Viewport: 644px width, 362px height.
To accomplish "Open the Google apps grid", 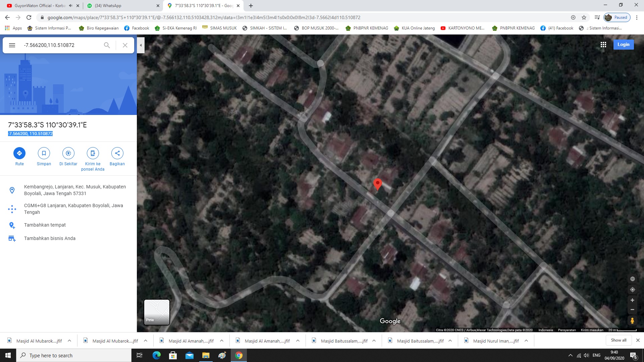I will (x=603, y=45).
